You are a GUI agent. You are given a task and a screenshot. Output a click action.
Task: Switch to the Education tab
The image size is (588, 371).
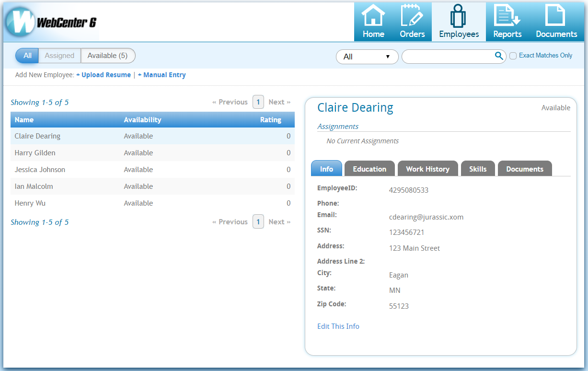(369, 169)
